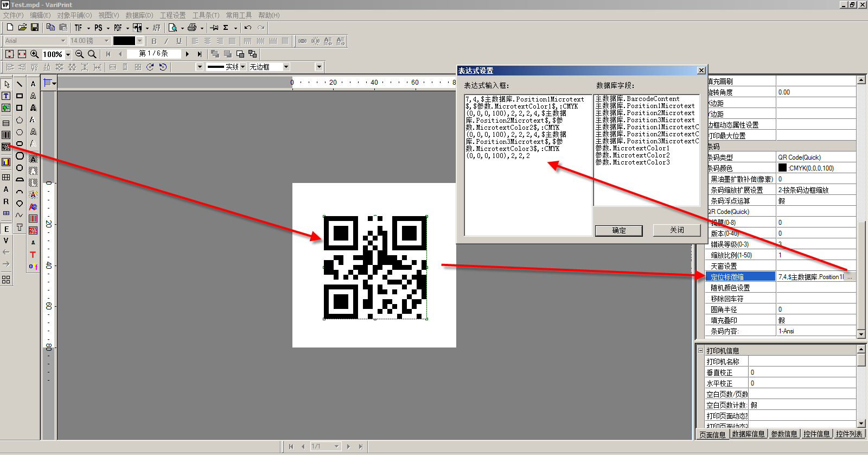Viewport: 868px width, 455px height.
Task: Create a new document with the New icon
Action: pyautogui.click(x=10, y=27)
